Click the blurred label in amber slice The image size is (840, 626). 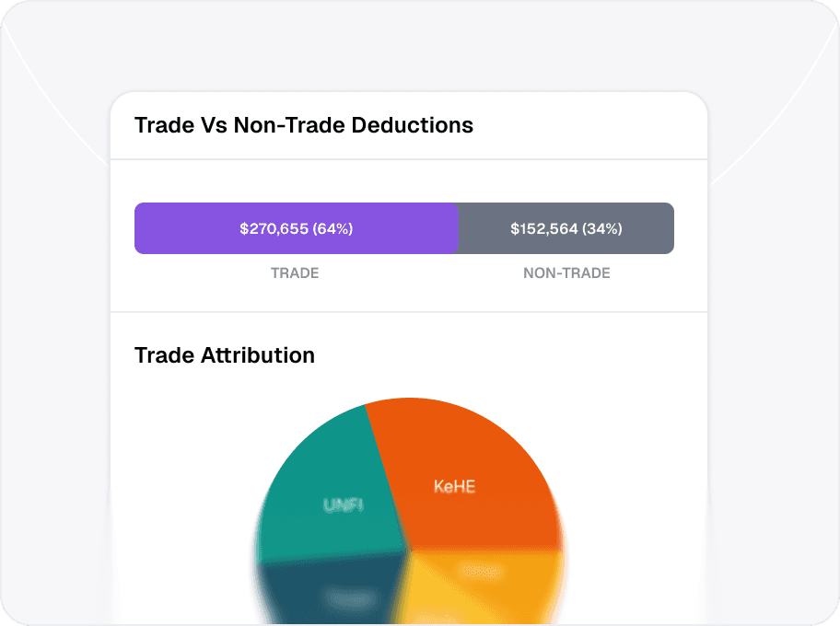(x=480, y=571)
